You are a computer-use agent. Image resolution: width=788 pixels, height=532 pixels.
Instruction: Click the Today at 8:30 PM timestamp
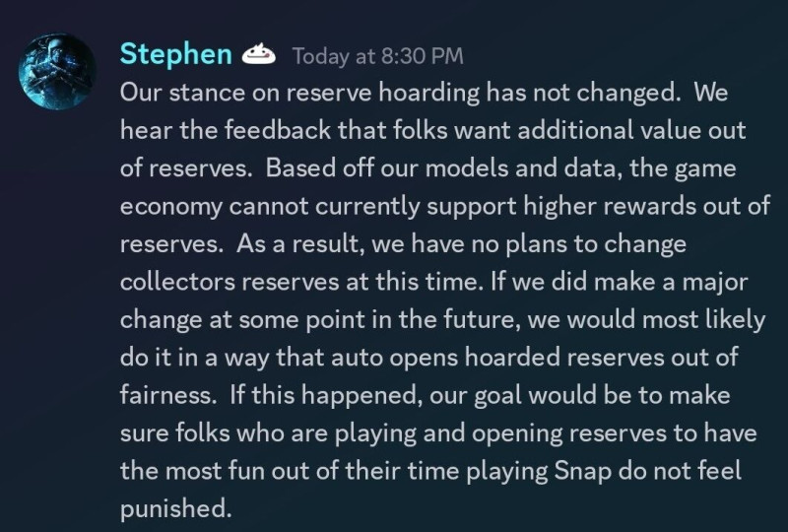point(378,56)
